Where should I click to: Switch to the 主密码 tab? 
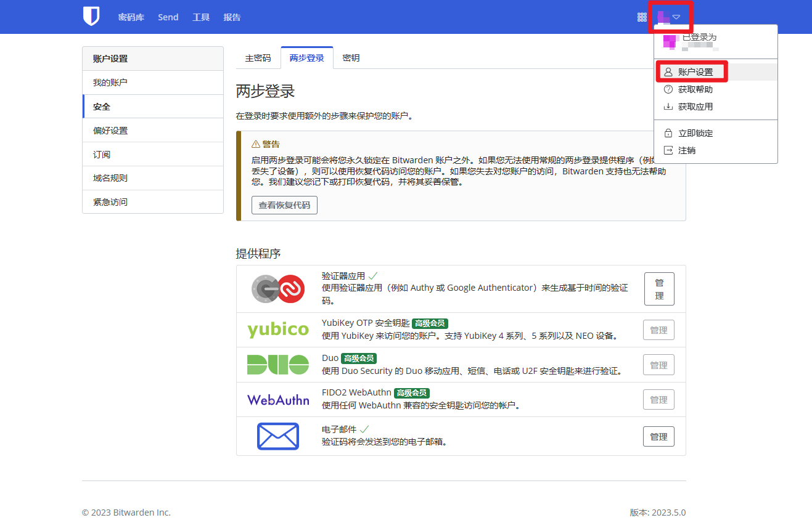point(258,58)
